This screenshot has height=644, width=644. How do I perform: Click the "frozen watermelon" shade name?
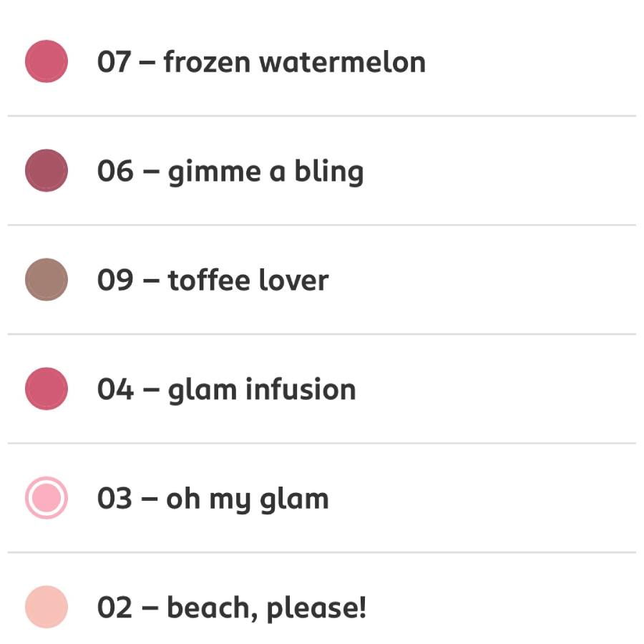294,62
